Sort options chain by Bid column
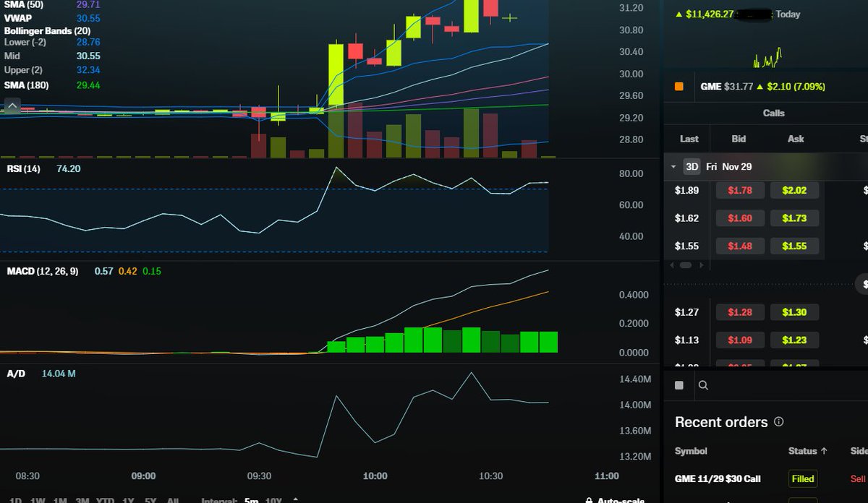 pos(739,139)
